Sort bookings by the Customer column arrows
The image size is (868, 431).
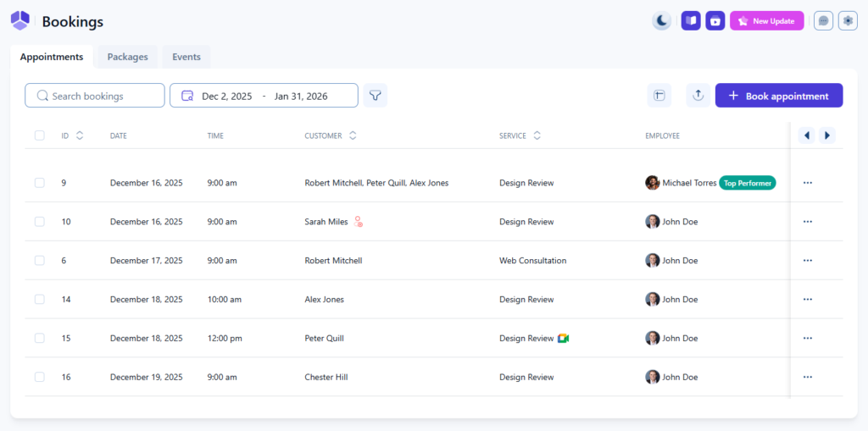tap(353, 135)
